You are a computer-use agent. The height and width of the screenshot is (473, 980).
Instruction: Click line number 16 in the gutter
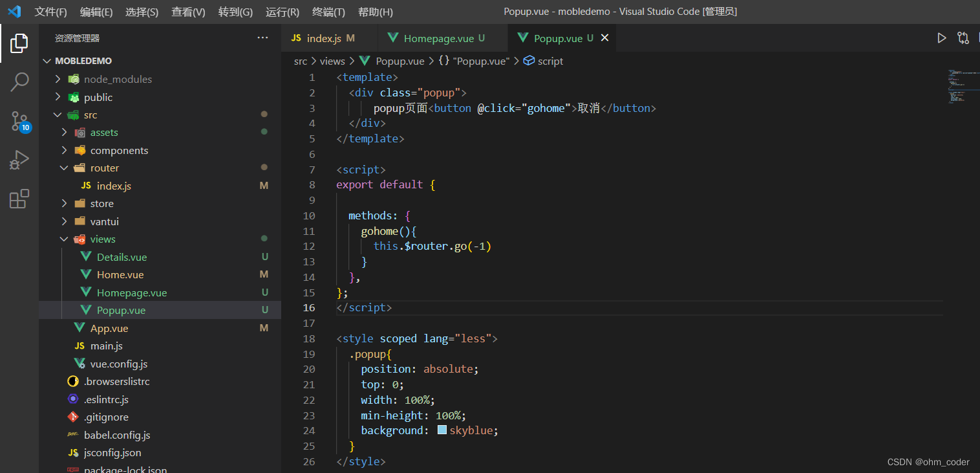pos(309,307)
